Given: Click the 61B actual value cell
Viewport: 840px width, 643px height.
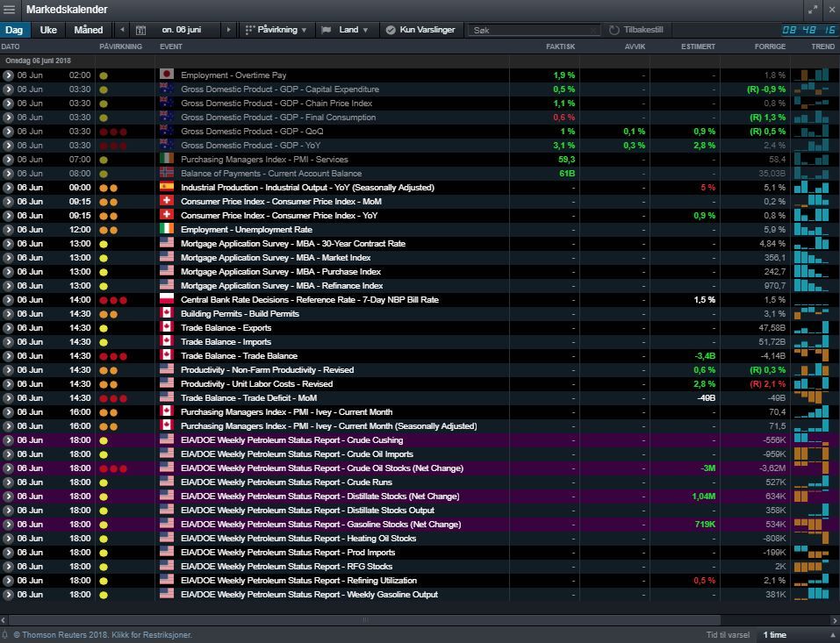Looking at the screenshot, I should coord(567,174).
